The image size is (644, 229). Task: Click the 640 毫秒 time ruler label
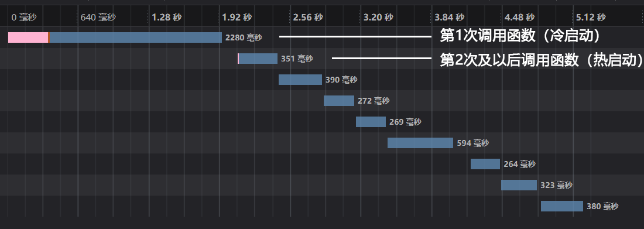tap(98, 17)
